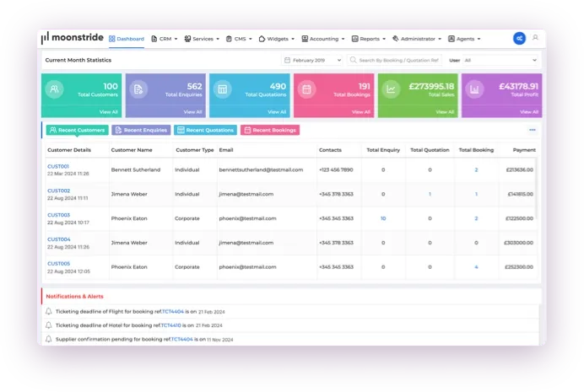Click Total Booking value 4 for CUST005

click(476, 267)
